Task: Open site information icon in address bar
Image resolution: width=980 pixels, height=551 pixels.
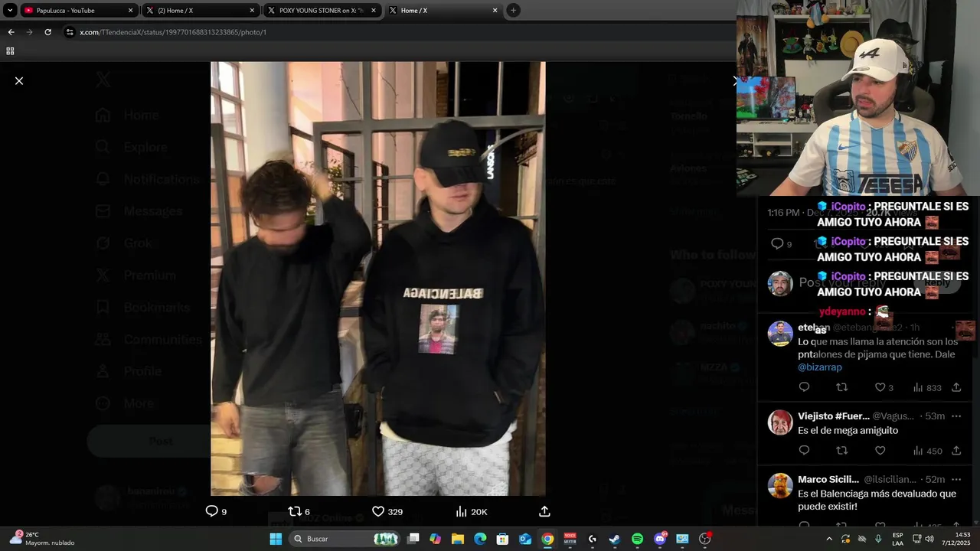Action: [x=70, y=32]
